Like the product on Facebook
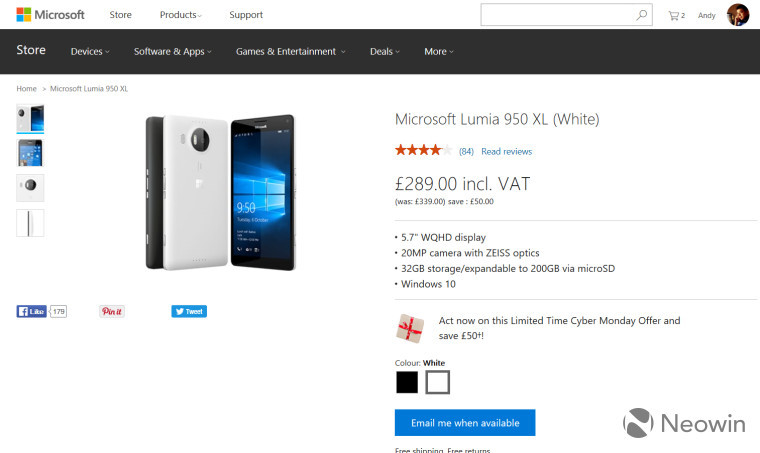Viewport: 760px width, 453px height. pyautogui.click(x=32, y=312)
